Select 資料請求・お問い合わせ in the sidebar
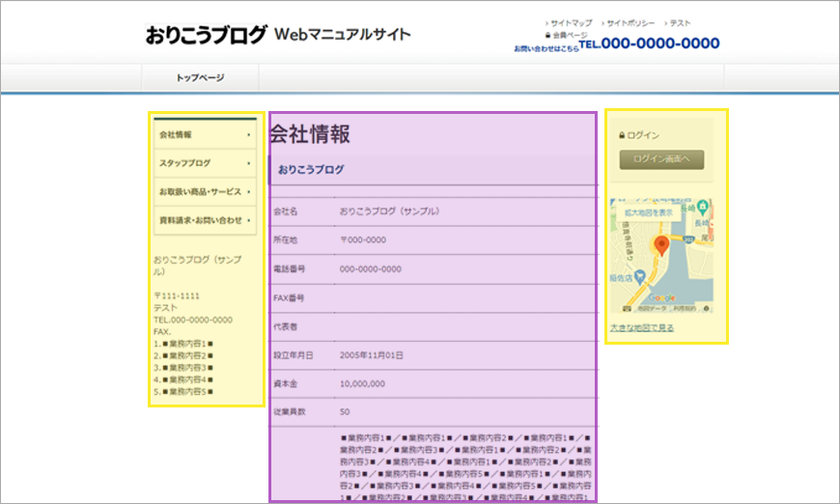Image resolution: width=840 pixels, height=504 pixels. tap(204, 221)
